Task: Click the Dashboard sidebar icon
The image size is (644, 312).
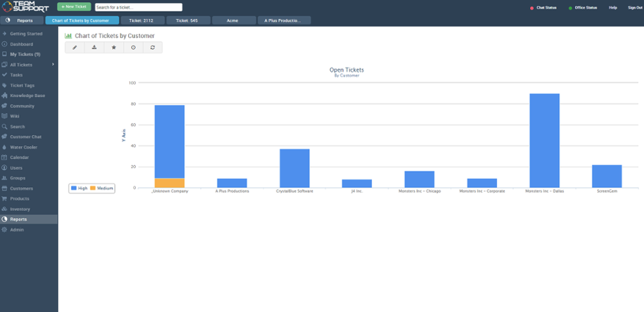Action: pyautogui.click(x=5, y=44)
